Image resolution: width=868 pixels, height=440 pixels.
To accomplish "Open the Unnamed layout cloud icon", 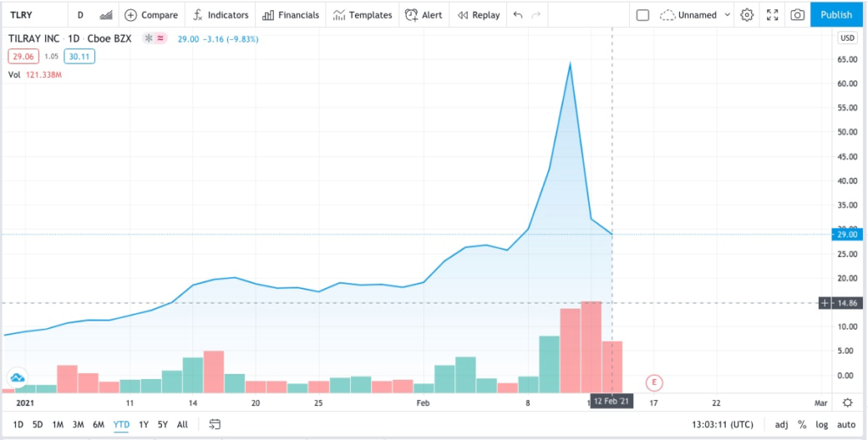I will 668,15.
